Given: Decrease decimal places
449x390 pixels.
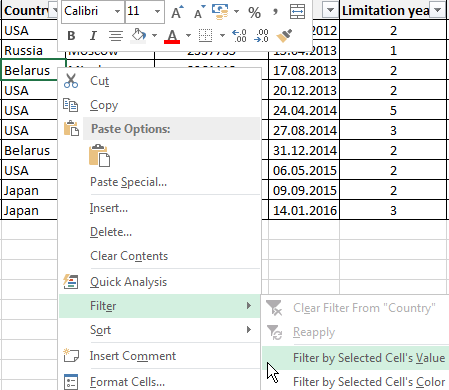Looking at the screenshot, I should pyautogui.click(x=261, y=36).
